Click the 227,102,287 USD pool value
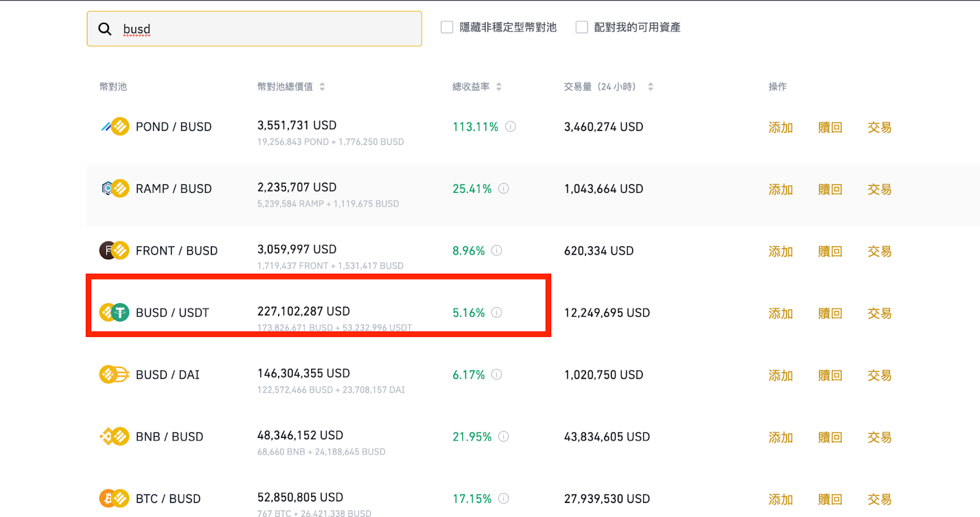The image size is (980, 517). coord(304,311)
